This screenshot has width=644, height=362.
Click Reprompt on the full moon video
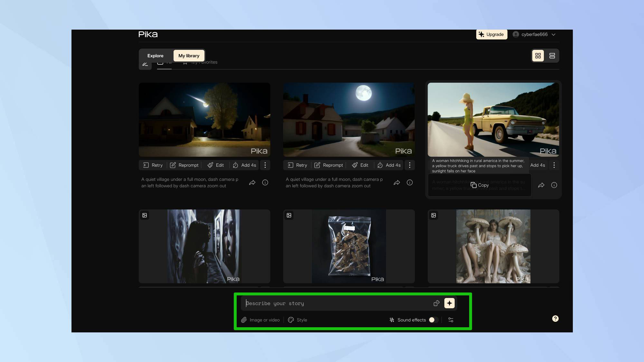[329, 165]
